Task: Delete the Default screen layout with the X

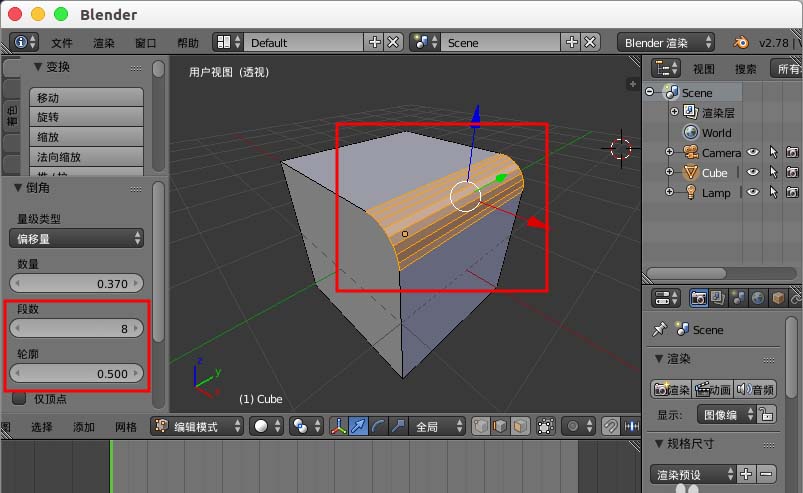Action: click(393, 42)
